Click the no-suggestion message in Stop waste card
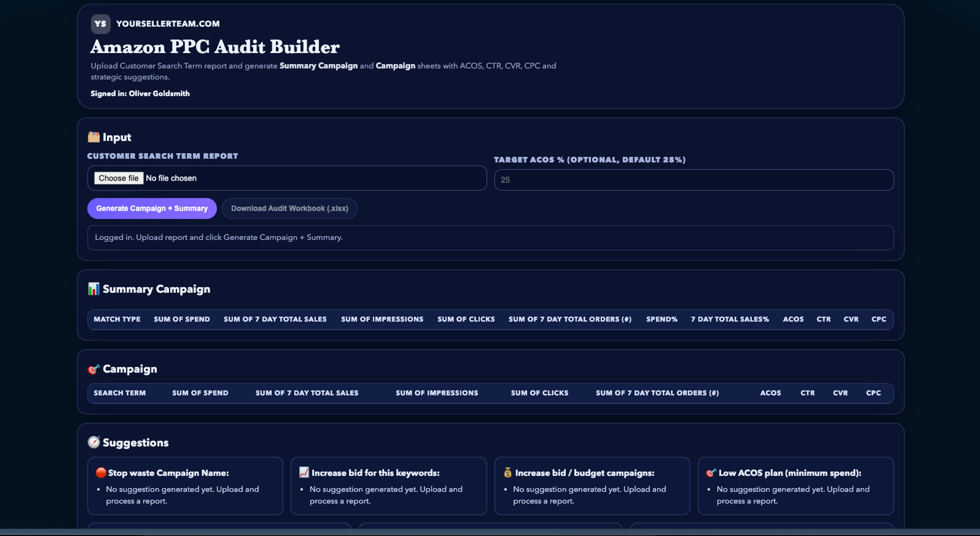 (x=183, y=495)
